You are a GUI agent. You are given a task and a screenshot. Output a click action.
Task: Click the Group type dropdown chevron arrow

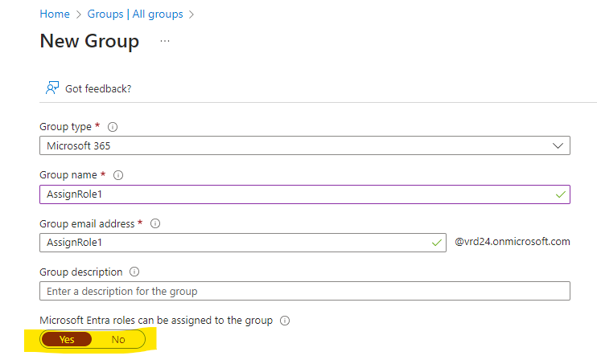click(558, 145)
